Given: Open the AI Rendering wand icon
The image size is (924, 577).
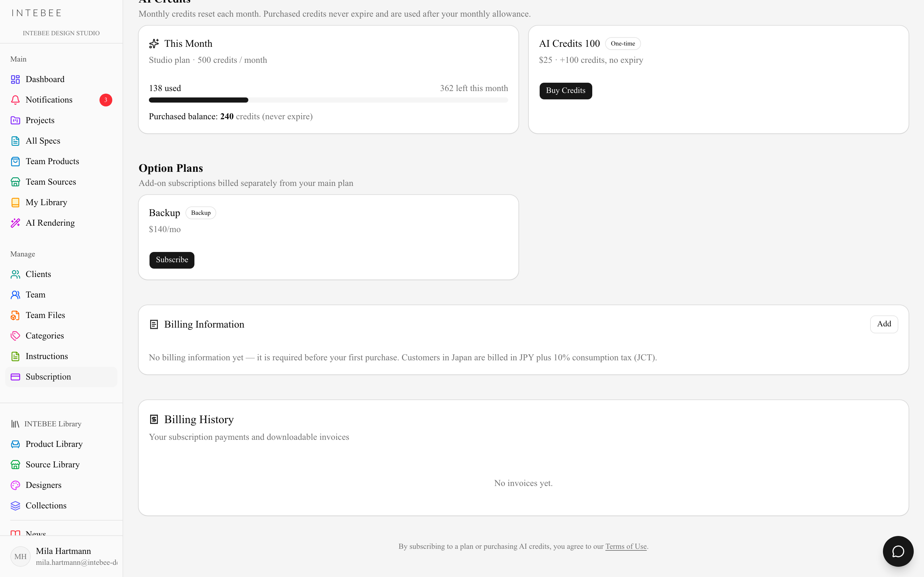Looking at the screenshot, I should pos(15,223).
